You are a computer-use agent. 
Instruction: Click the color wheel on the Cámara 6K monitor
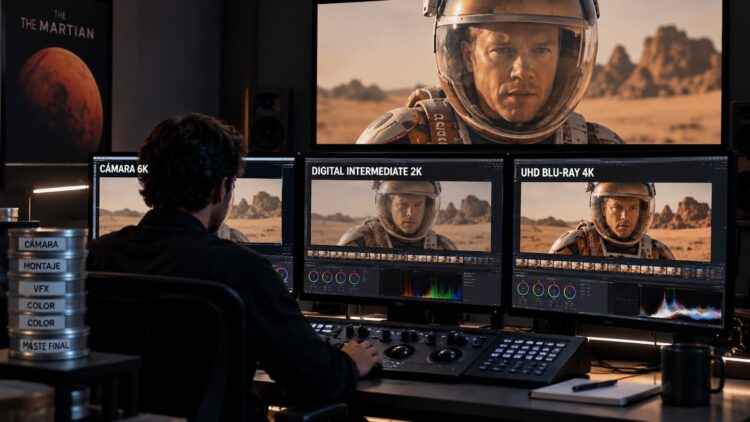(283, 274)
